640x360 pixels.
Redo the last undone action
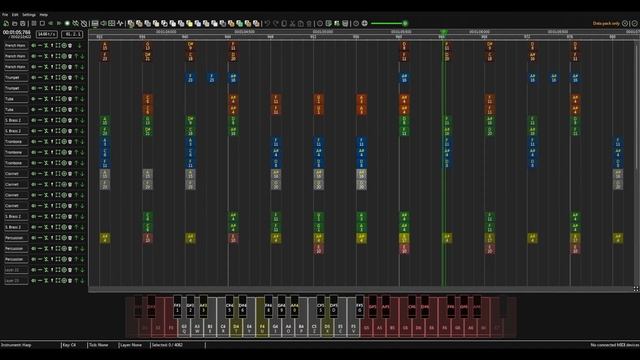click(x=276, y=24)
